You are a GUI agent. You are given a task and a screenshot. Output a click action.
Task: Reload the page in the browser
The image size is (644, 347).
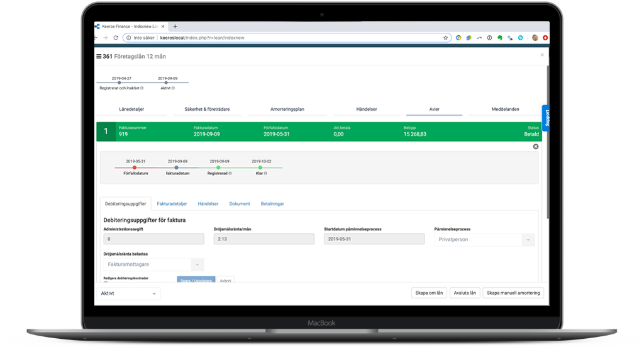coord(116,38)
